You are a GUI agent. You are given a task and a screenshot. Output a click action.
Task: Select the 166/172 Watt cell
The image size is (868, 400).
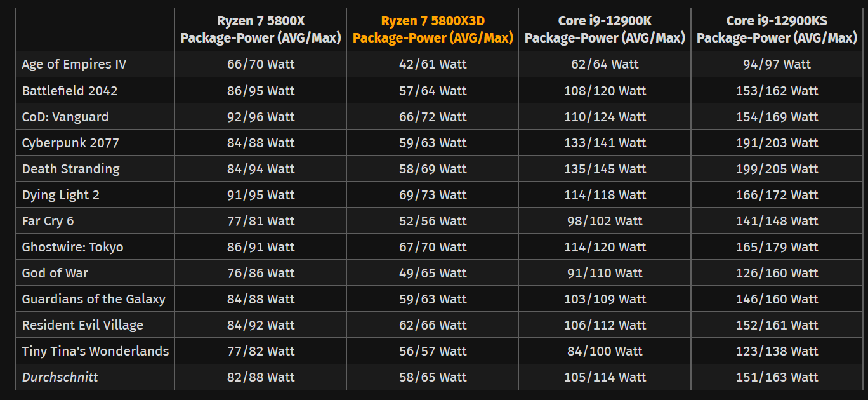click(x=777, y=195)
